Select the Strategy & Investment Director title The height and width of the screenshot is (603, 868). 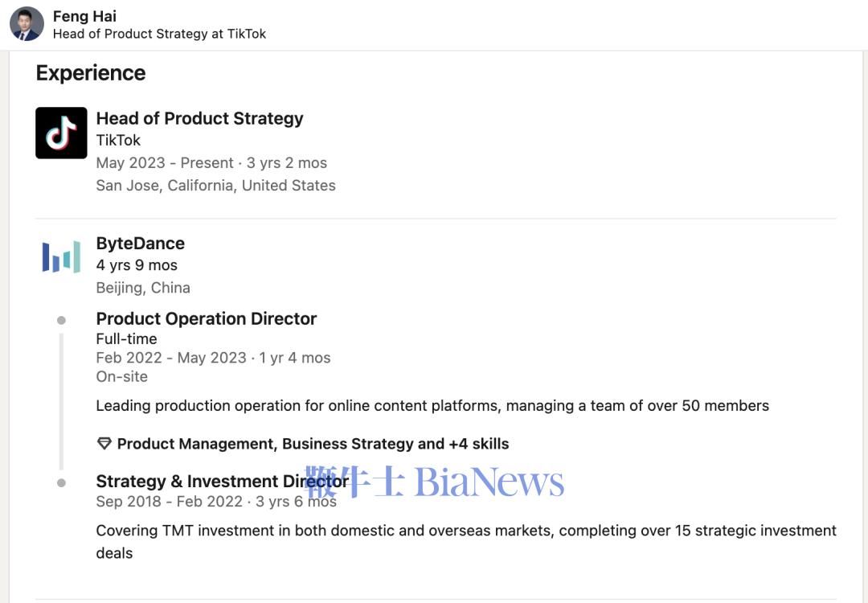click(223, 481)
